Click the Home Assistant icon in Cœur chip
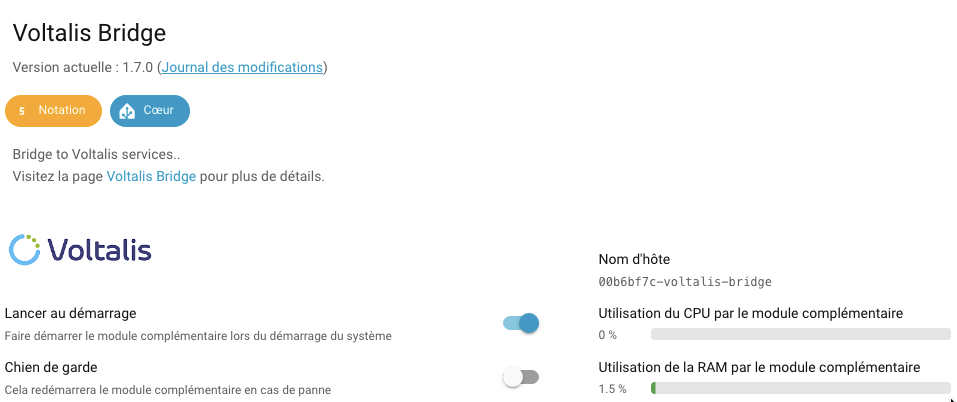Screen dimensions: 957x402 pyautogui.click(x=127, y=111)
